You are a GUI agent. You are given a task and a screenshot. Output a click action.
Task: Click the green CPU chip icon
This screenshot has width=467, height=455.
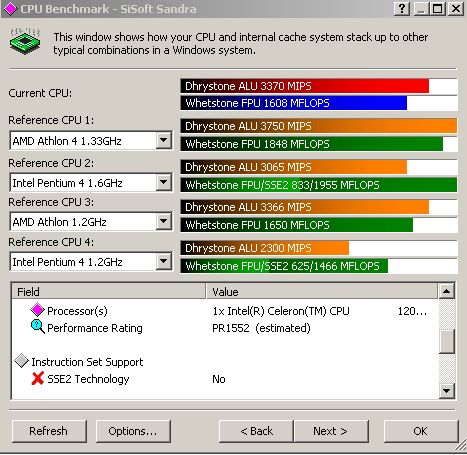[25, 41]
